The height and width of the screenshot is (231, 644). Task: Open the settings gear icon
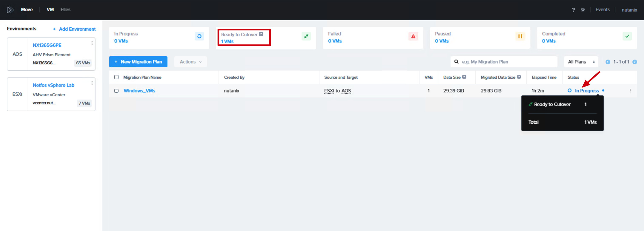(x=583, y=10)
